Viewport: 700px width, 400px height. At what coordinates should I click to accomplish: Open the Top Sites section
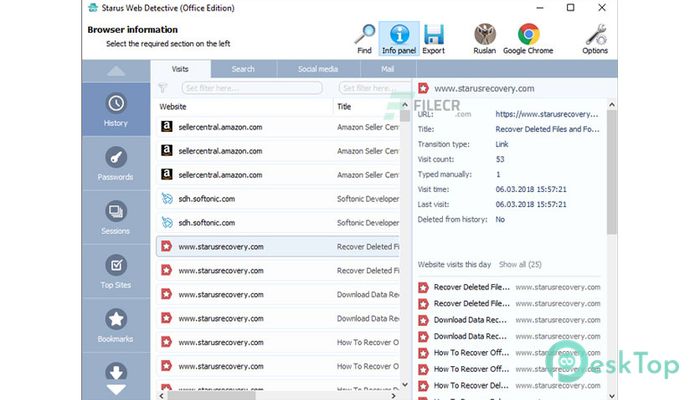(116, 271)
